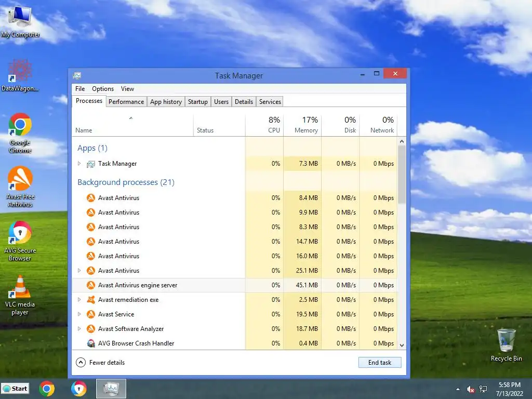Sort by Name column header
The image size is (532, 399).
(132, 125)
